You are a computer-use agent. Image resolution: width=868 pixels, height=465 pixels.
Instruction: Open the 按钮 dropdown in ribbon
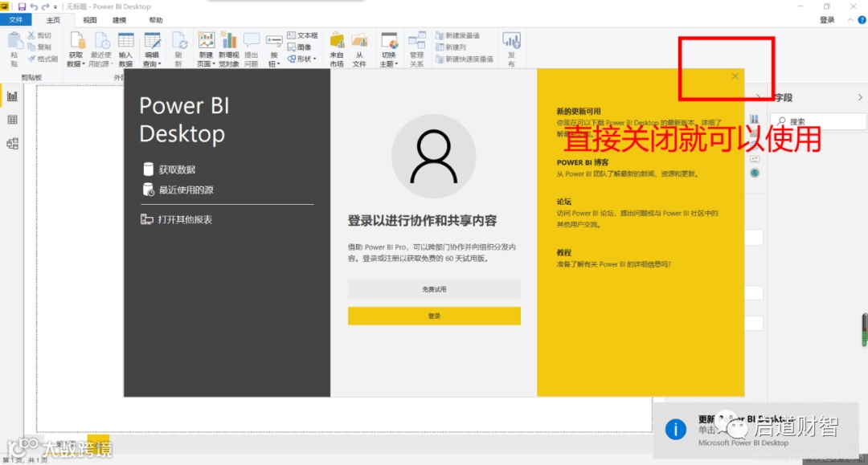(x=274, y=49)
